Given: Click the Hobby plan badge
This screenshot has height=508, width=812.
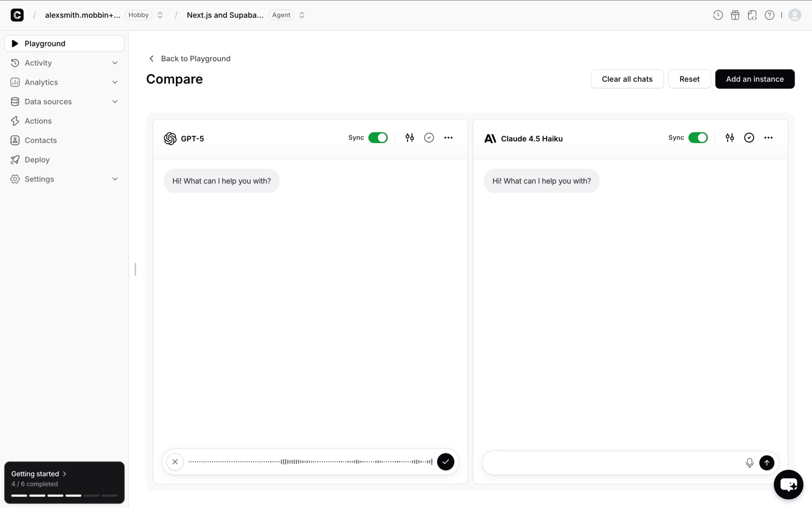Looking at the screenshot, I should click(x=138, y=15).
